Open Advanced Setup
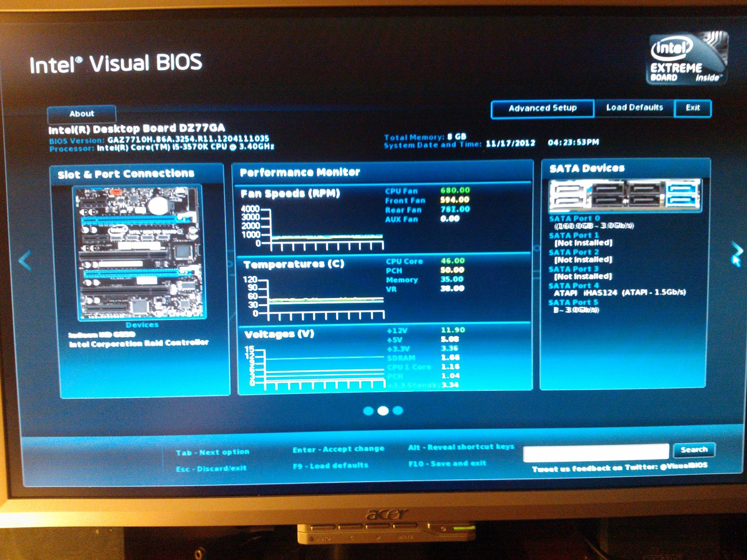This screenshot has width=747, height=560. click(542, 108)
